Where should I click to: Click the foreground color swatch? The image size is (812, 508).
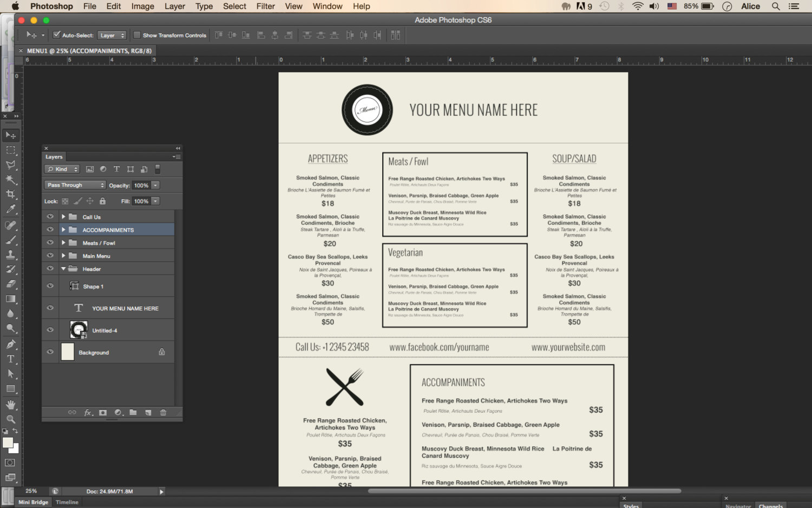(8, 442)
